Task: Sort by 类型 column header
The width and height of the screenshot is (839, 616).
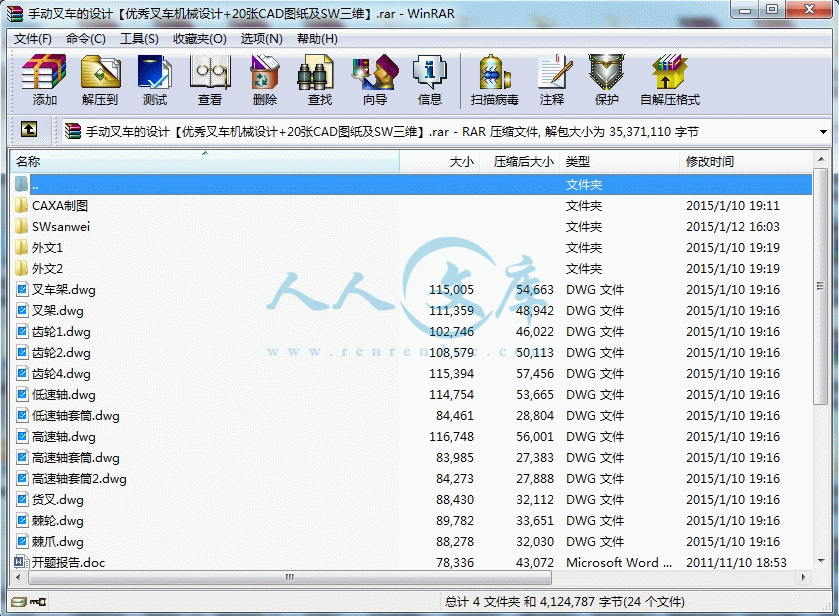Action: click(x=619, y=162)
